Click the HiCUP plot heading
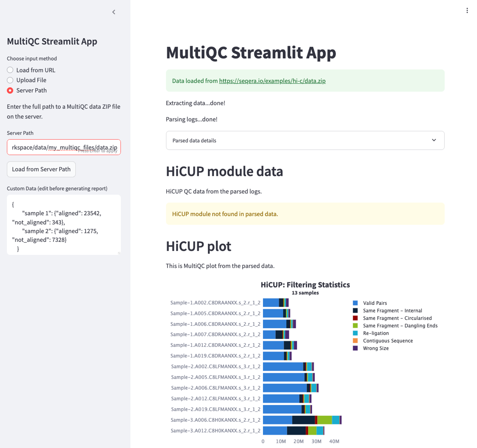This screenshot has width=477, height=448. 199,246
